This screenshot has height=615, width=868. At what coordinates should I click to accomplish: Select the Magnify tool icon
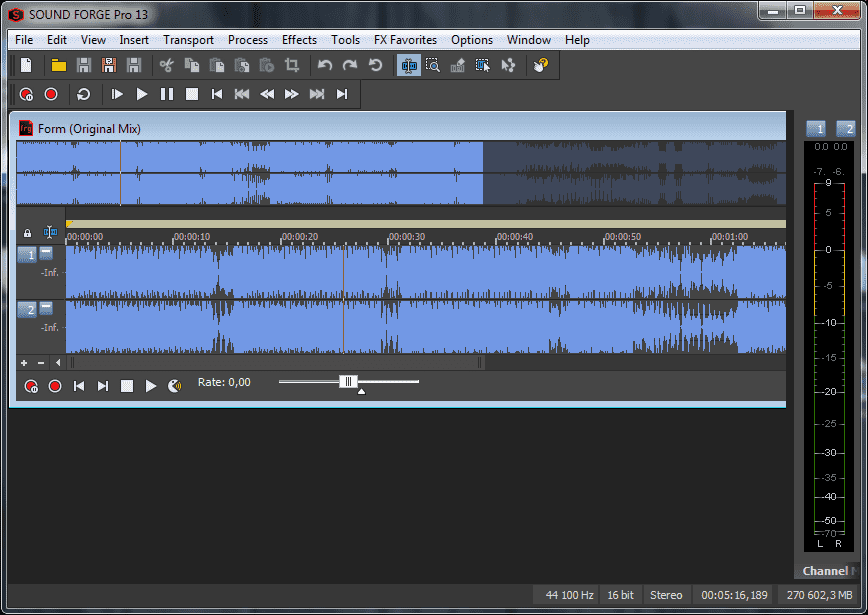[x=433, y=65]
